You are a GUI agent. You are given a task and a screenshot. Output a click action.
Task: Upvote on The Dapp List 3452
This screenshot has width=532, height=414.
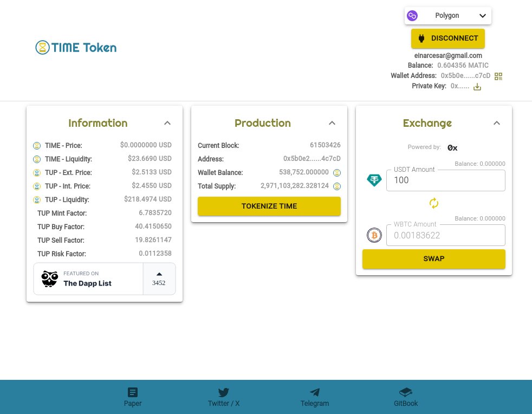pos(159,279)
